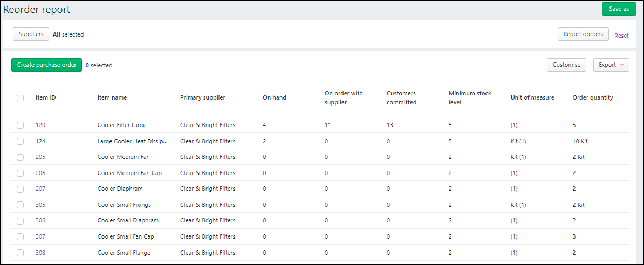Select the checkbox for Cooler Medium Fan
Image resolution: width=644 pixels, height=265 pixels.
coord(20,157)
